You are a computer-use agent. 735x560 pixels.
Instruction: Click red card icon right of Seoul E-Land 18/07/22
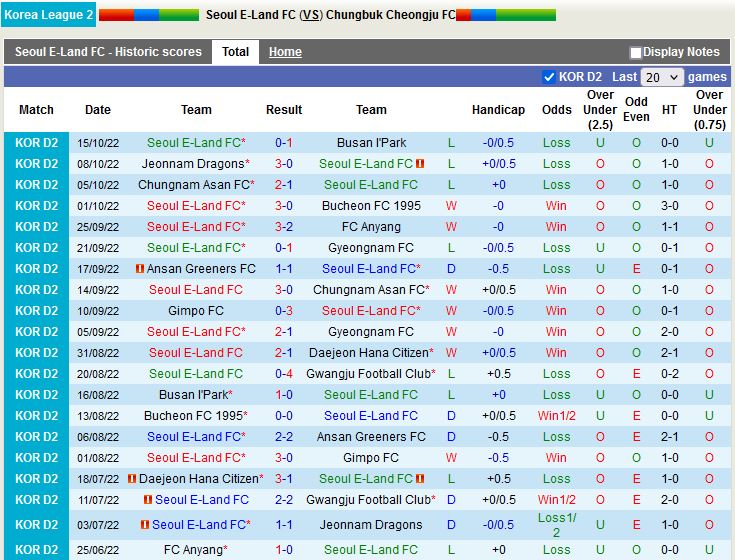420,478
